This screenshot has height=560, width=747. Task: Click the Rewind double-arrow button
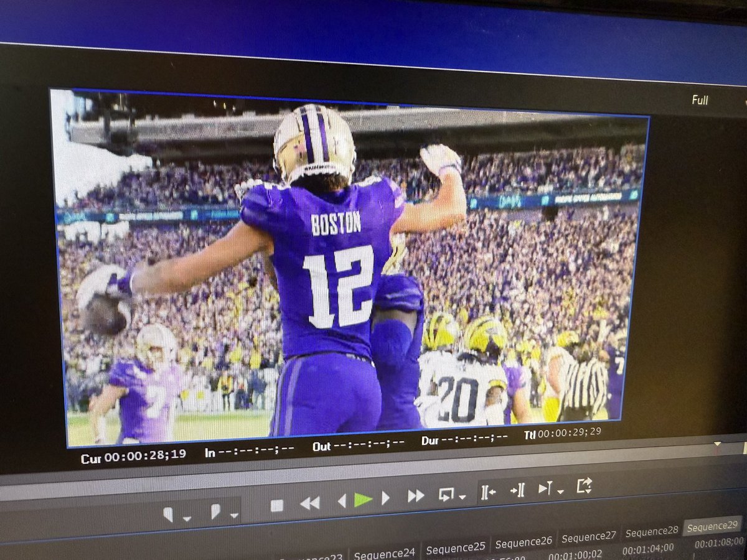point(309,503)
